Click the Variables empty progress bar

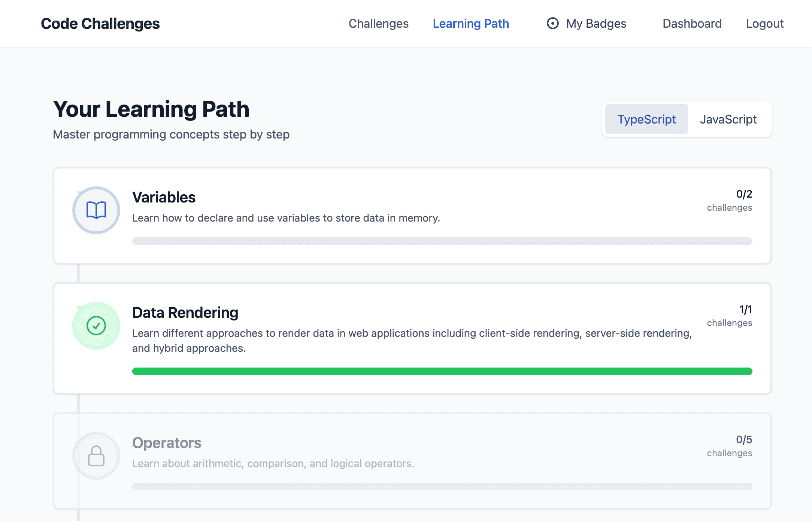442,241
